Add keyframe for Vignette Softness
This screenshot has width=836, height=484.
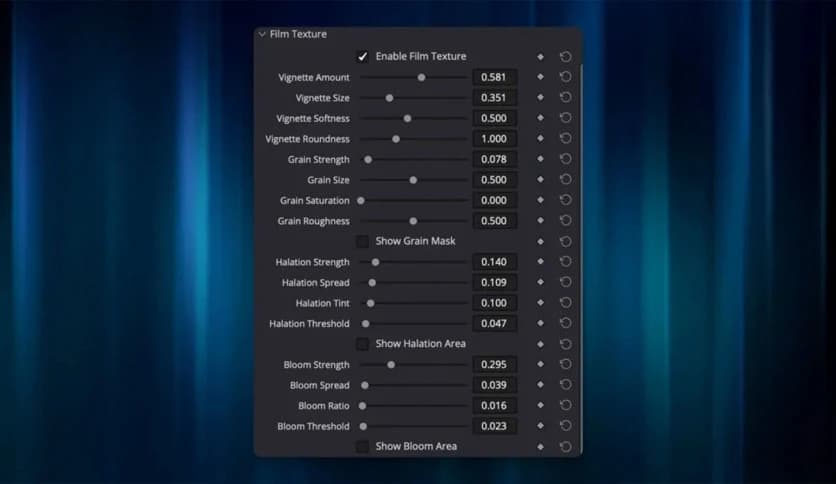pos(540,118)
